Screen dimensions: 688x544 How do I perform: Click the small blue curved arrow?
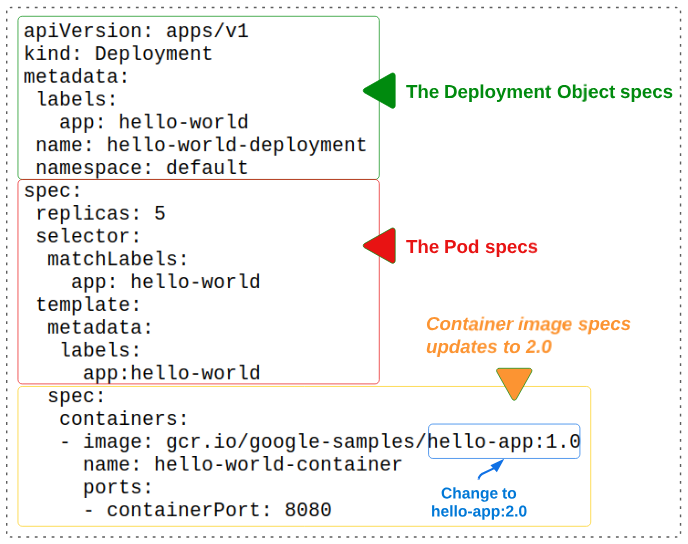488,470
